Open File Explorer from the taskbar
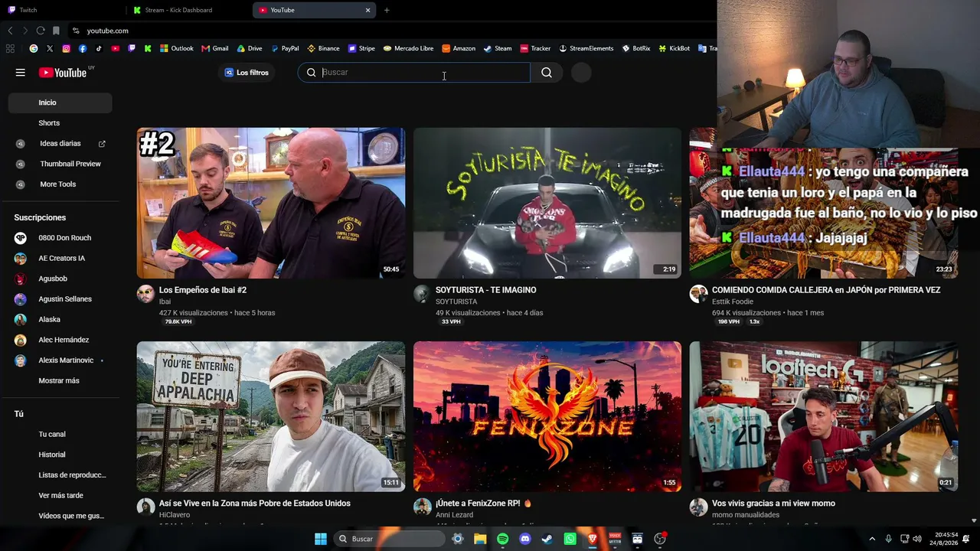The image size is (980, 551). coord(480,539)
